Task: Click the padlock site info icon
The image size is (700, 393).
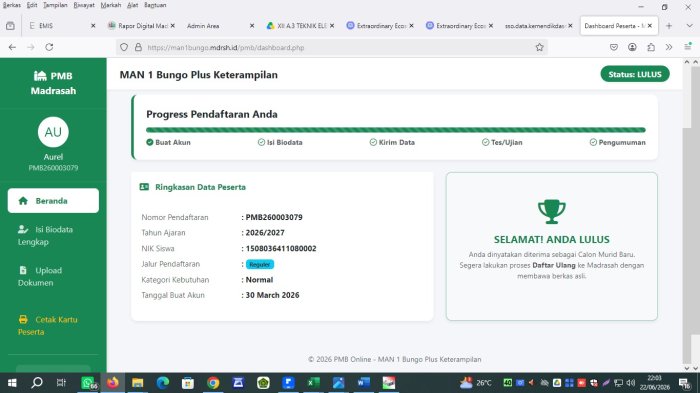Action: [138, 47]
